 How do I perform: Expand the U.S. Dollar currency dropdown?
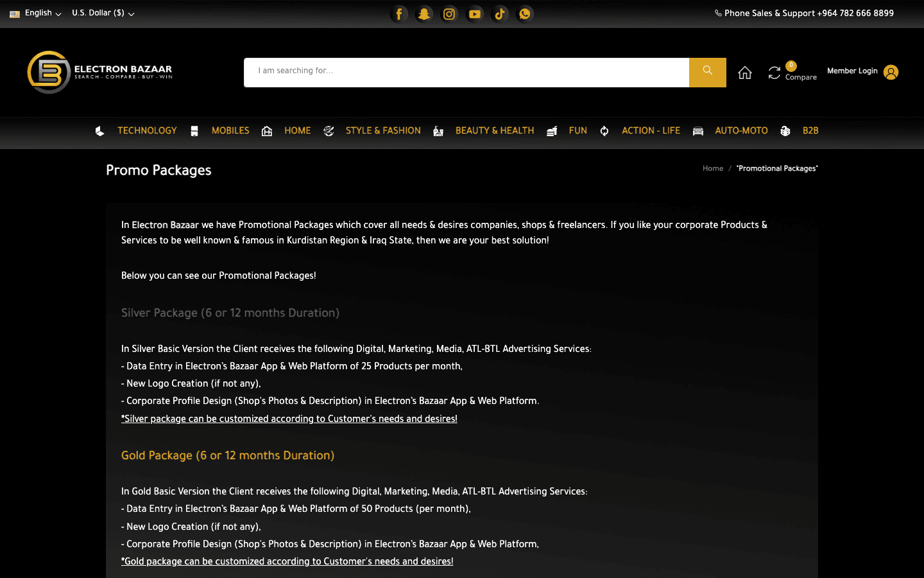(103, 13)
